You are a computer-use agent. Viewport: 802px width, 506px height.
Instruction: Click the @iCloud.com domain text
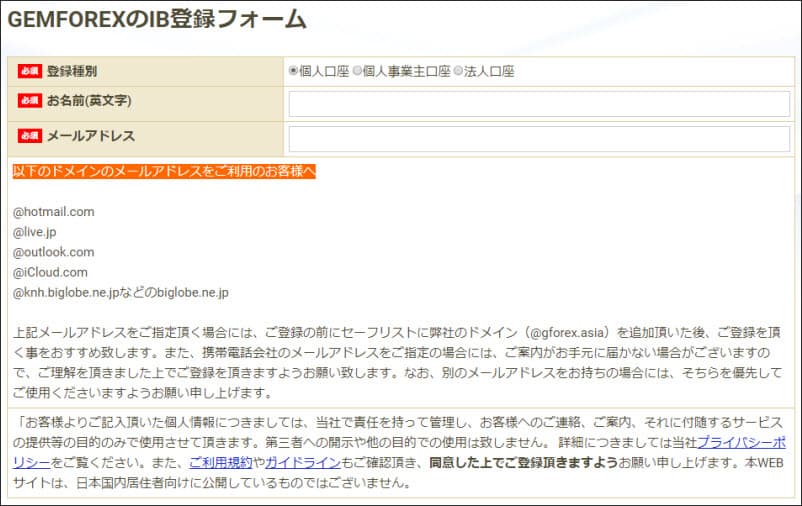50,272
